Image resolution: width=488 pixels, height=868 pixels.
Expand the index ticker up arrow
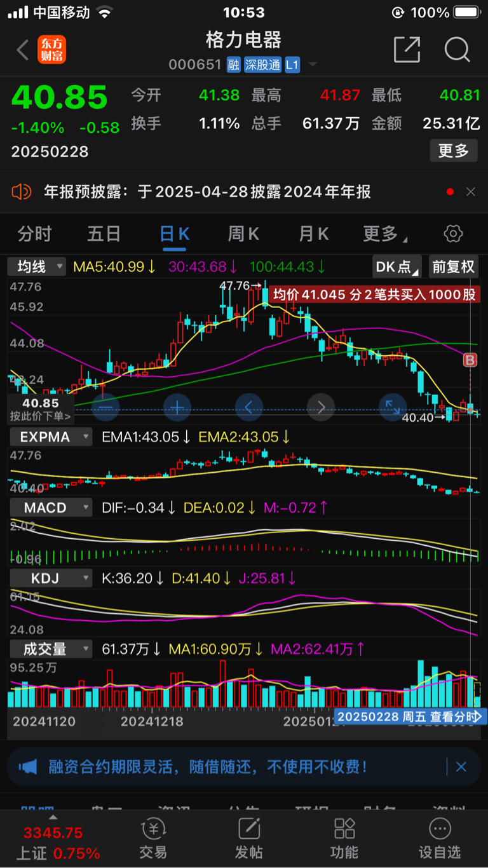tap(53, 817)
